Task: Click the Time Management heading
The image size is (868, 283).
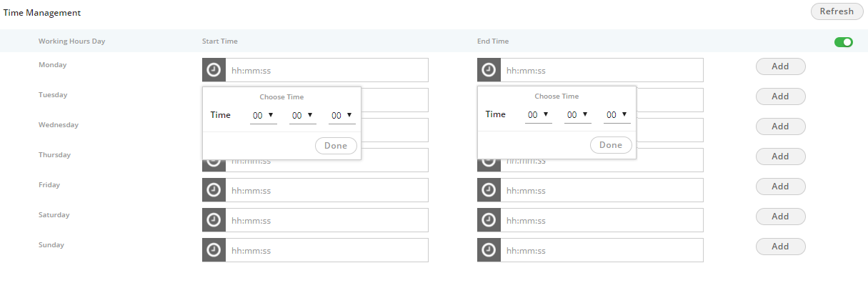Action: tap(42, 13)
